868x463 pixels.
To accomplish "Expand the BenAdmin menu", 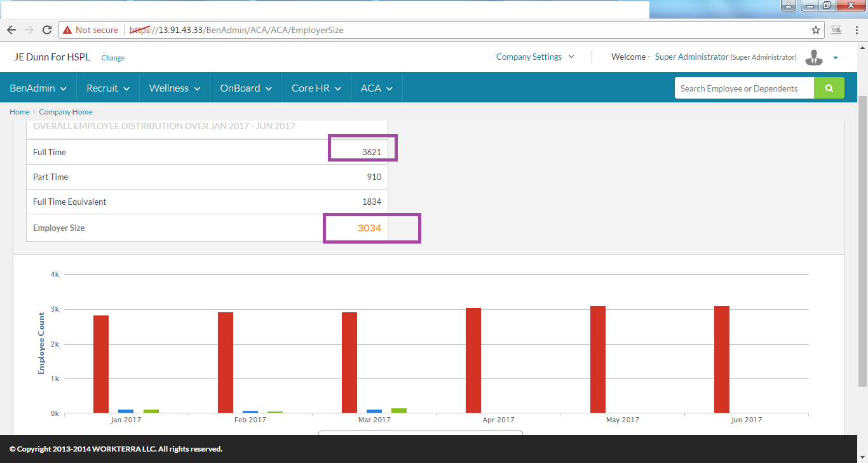I will point(38,88).
